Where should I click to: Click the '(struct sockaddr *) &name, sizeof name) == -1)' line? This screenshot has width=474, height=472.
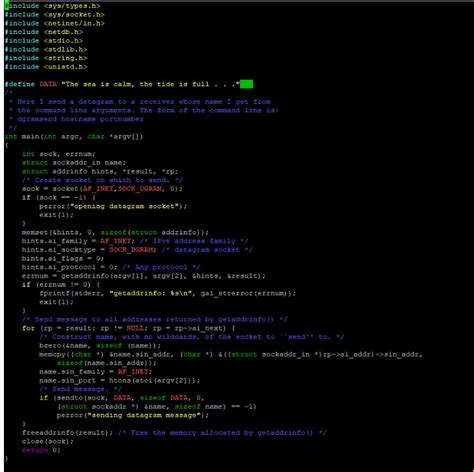point(157,406)
